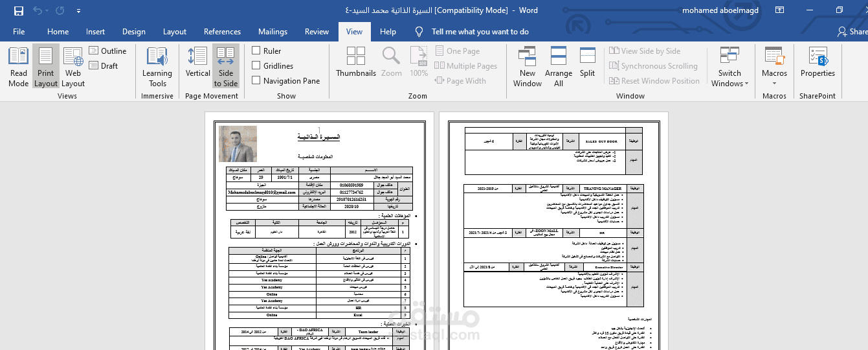Expand Switch Windows dropdown
The width and height of the screenshot is (868, 350).
729,67
